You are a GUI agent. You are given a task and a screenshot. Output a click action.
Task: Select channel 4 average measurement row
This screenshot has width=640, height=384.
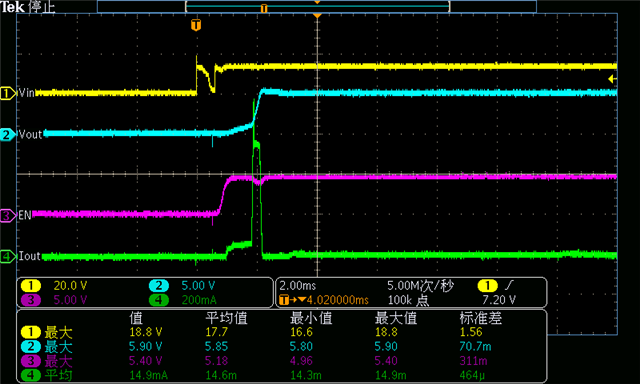(282, 375)
